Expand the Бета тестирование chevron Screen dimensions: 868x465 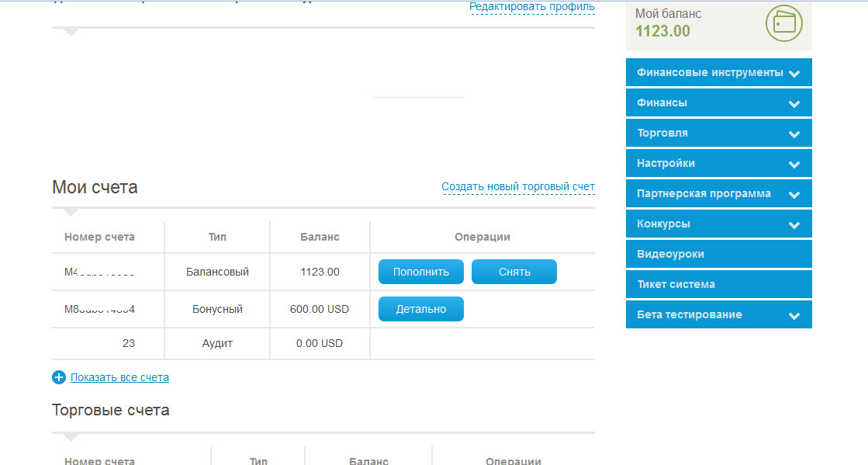click(794, 316)
